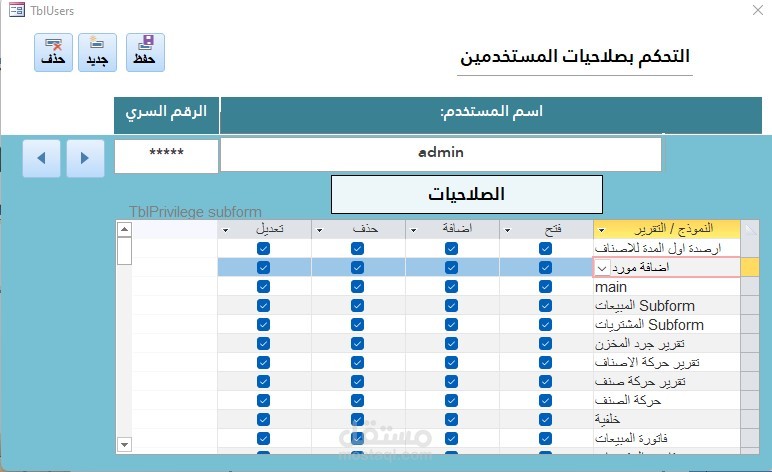Go to next user record arrow
Screen dimensions: 772x472
click(x=85, y=158)
